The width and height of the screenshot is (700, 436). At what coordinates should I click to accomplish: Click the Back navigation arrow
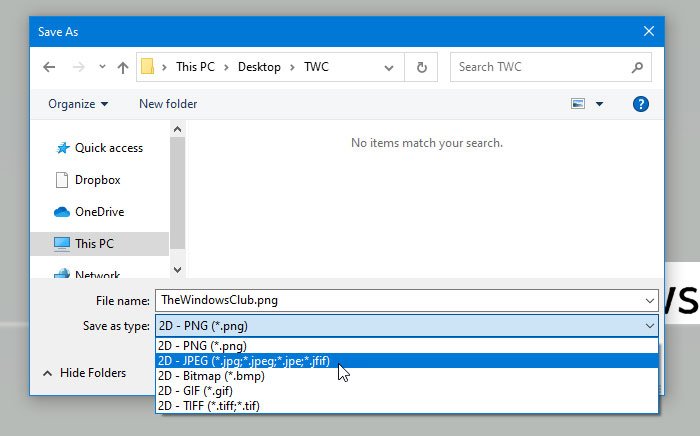coord(49,68)
